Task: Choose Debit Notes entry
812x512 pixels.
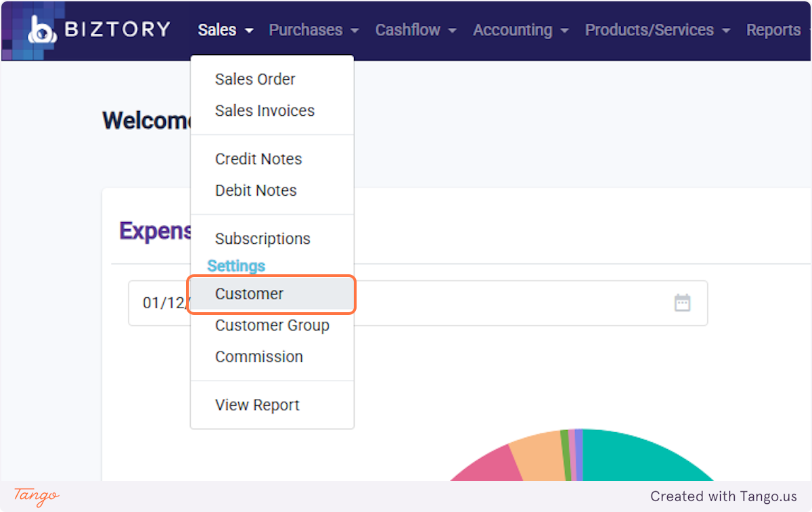Action: pyautogui.click(x=272, y=190)
